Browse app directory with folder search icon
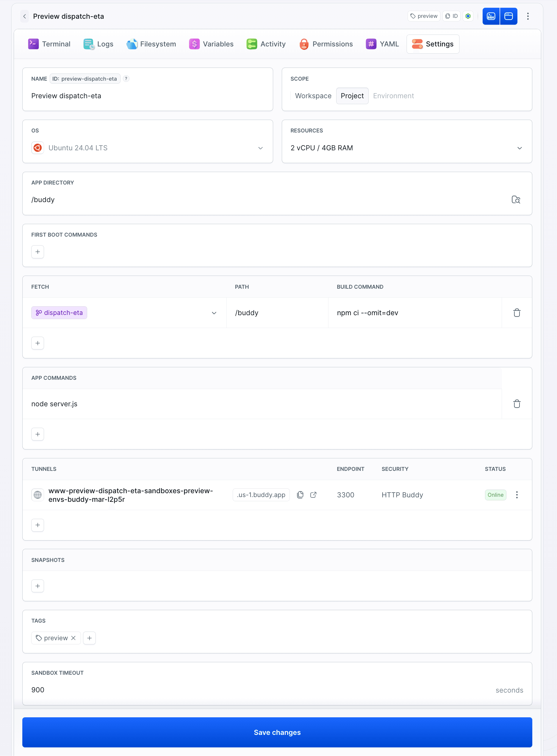 (x=516, y=200)
